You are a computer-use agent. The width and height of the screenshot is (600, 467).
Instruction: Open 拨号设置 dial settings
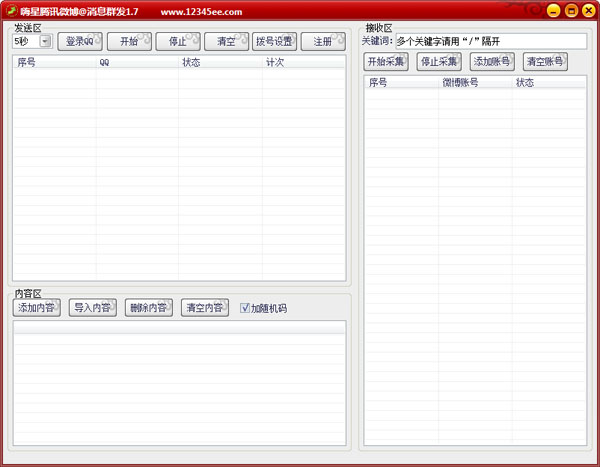tap(274, 42)
